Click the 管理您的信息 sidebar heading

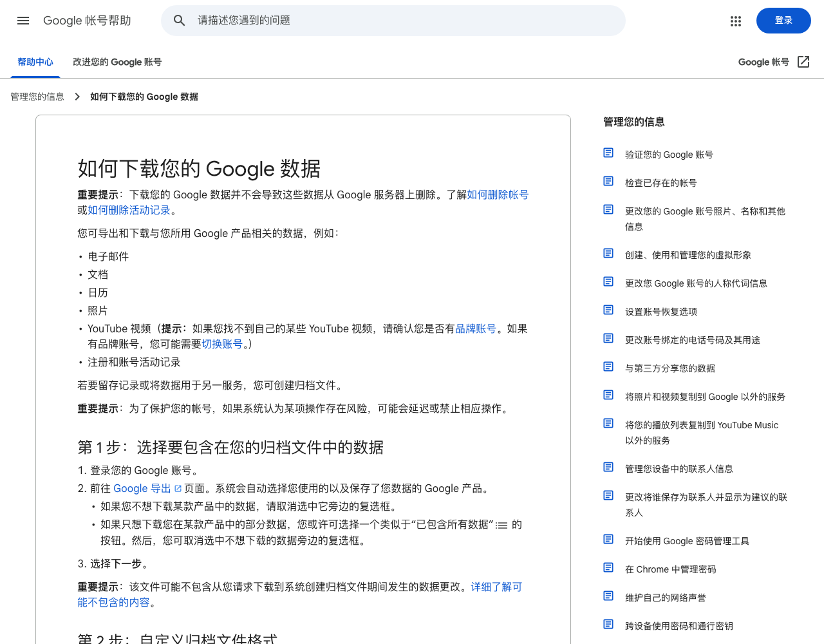pyautogui.click(x=634, y=122)
